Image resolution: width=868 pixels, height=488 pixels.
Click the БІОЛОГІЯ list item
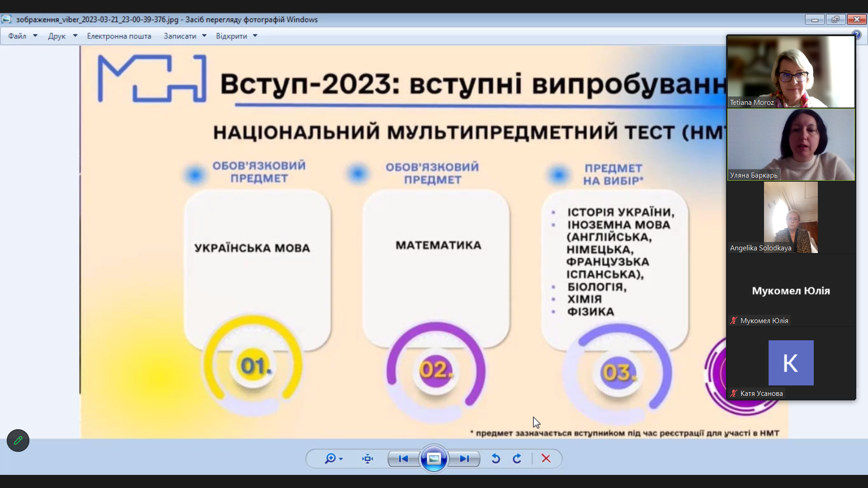[x=597, y=287]
